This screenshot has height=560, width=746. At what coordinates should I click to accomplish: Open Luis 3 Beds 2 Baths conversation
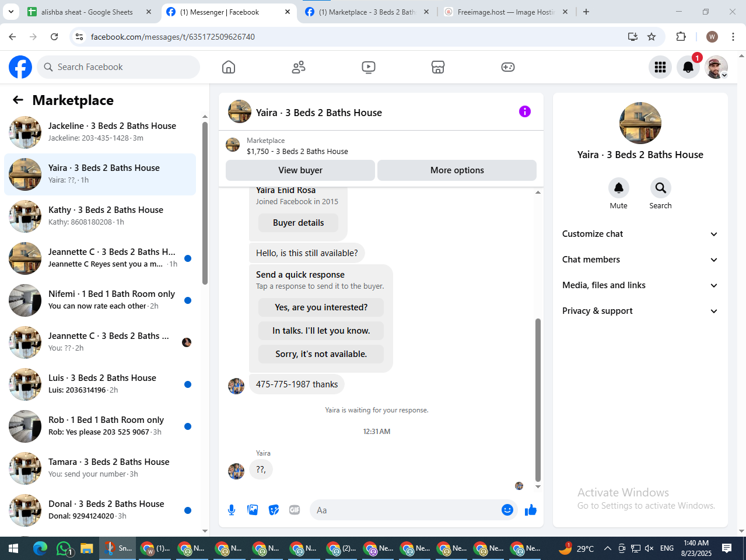tap(100, 384)
